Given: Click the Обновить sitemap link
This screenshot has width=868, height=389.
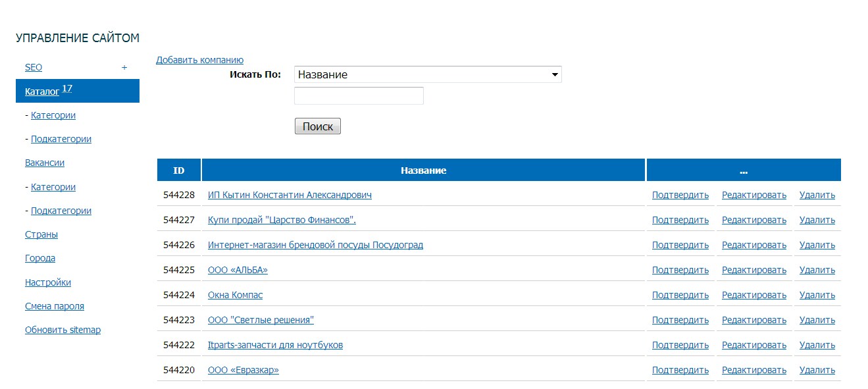Looking at the screenshot, I should click(63, 330).
